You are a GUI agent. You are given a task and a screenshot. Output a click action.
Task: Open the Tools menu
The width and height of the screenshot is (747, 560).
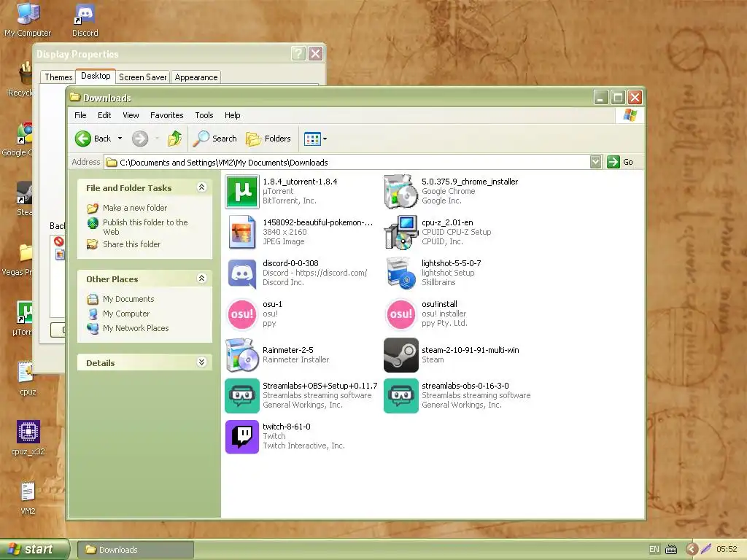click(204, 115)
